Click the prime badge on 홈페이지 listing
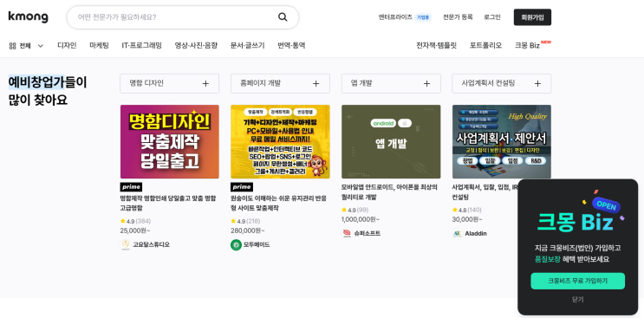644x318 pixels. [242, 187]
